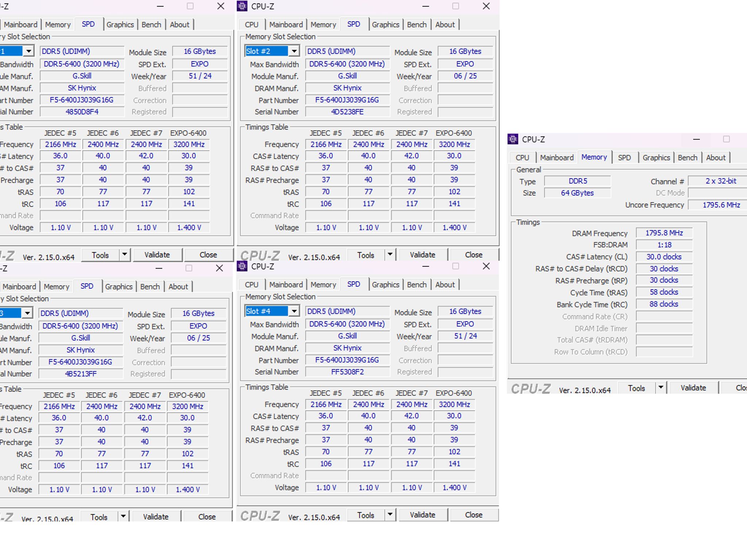
Task: Click Tools button in Memory window
Action: 636,388
